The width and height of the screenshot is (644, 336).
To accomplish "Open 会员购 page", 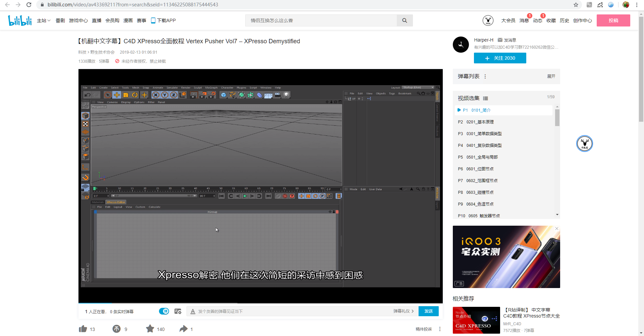I will click(112, 20).
